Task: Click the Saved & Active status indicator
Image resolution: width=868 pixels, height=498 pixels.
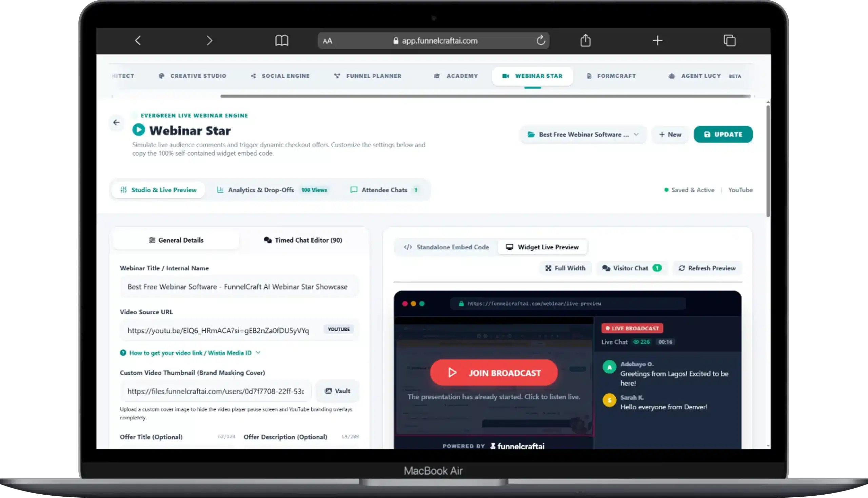Action: coord(689,190)
